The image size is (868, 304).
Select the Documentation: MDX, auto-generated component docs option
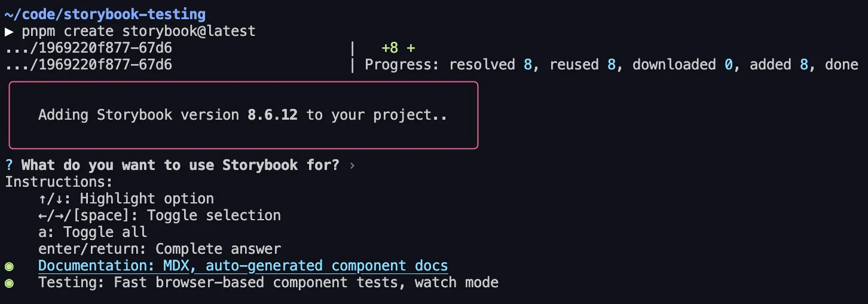point(243,266)
